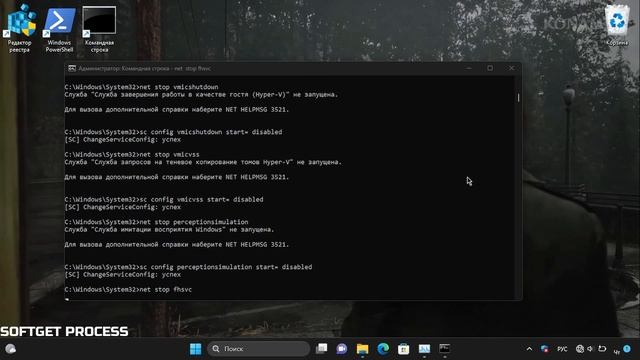
Task: Open File Explorer from the taskbar
Action: tap(362, 349)
